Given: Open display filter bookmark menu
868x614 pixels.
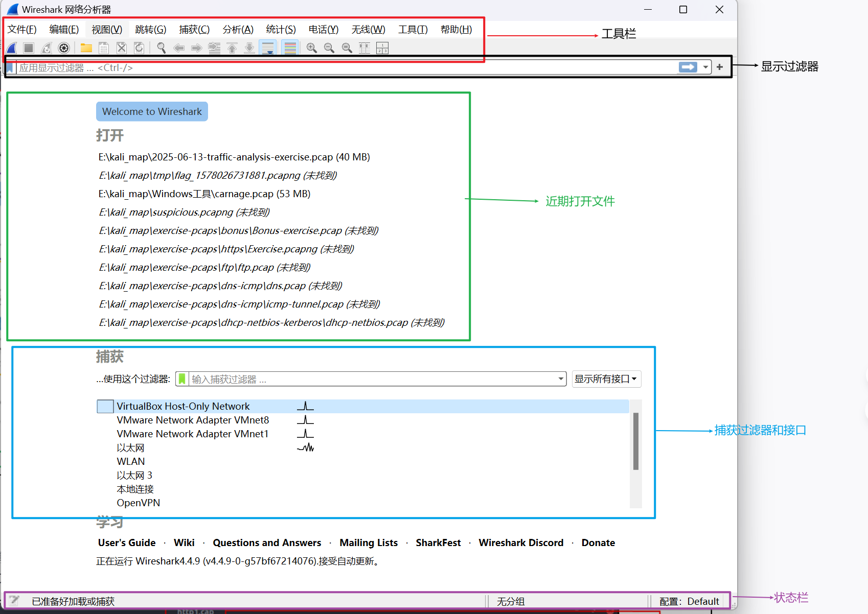Looking at the screenshot, I should [10, 67].
